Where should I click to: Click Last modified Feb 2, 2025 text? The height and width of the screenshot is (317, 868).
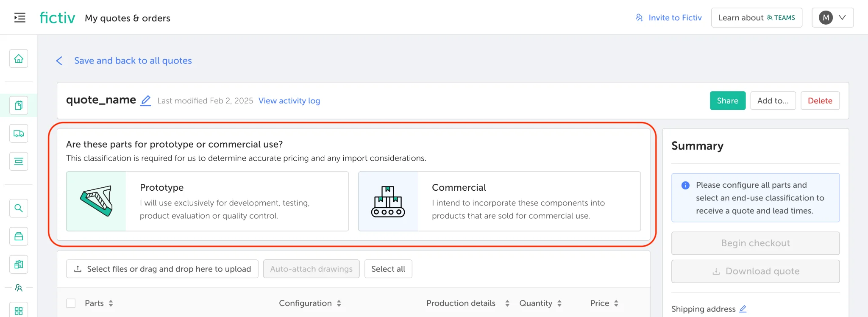[205, 101]
